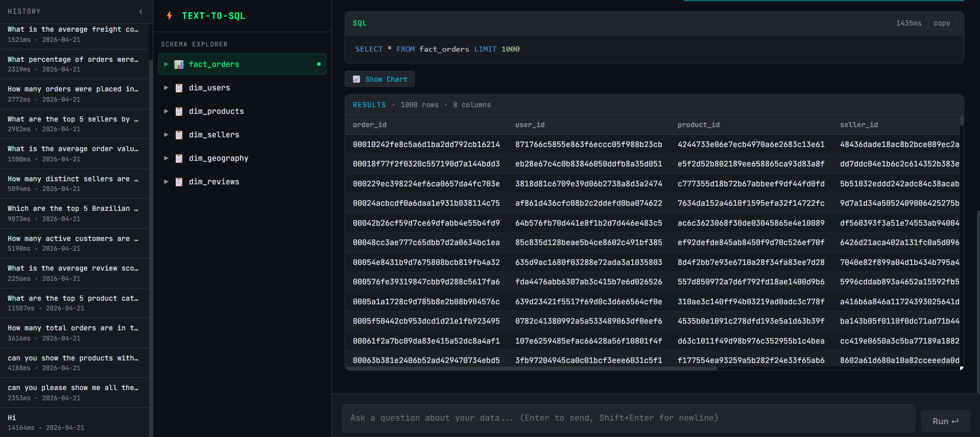The image size is (980, 437).
Task: Click order_id cell 00024acbcdf0a6daa1e931b038114c75
Action: point(426,203)
